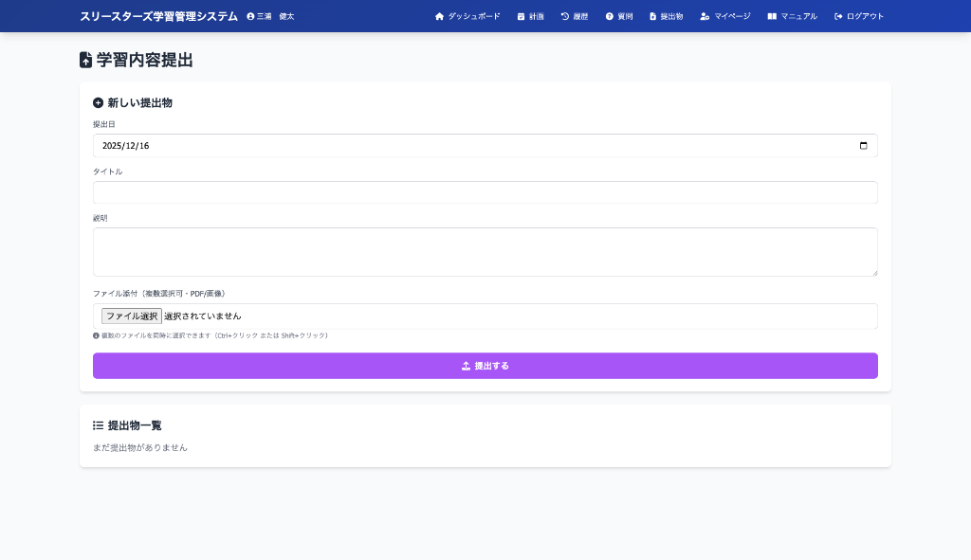This screenshot has height=560, width=971.
Task: Click the calendar icon beside 計画
Action: pos(521,16)
